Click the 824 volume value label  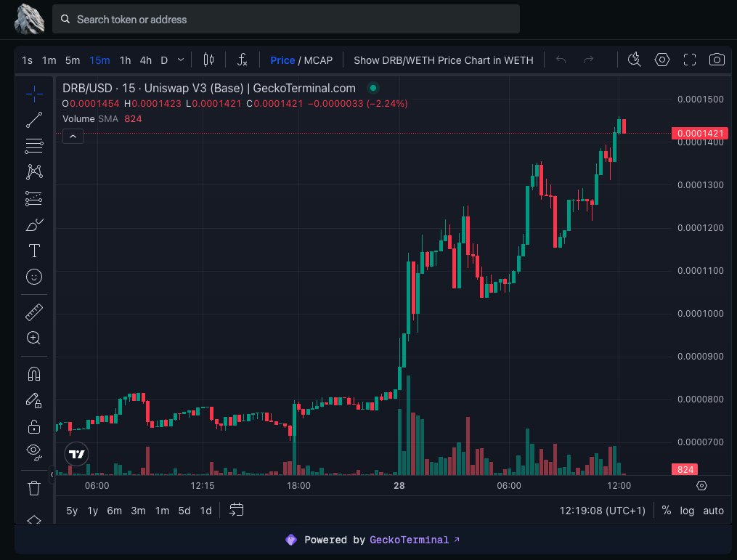(685, 469)
